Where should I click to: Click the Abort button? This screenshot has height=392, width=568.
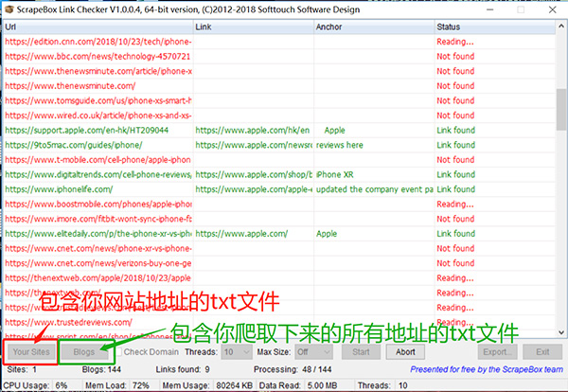[405, 352]
